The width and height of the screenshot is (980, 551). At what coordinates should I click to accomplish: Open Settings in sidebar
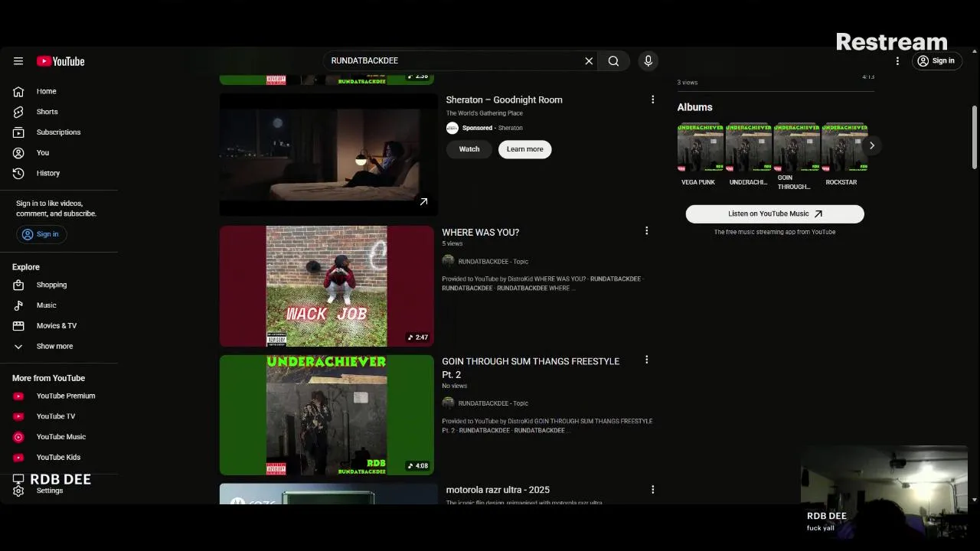(50, 491)
